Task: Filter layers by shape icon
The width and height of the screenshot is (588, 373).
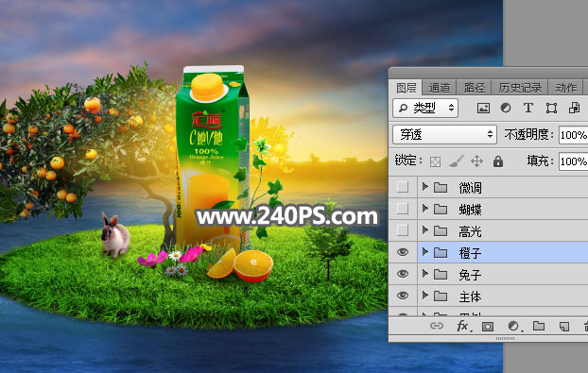Action: tap(551, 109)
